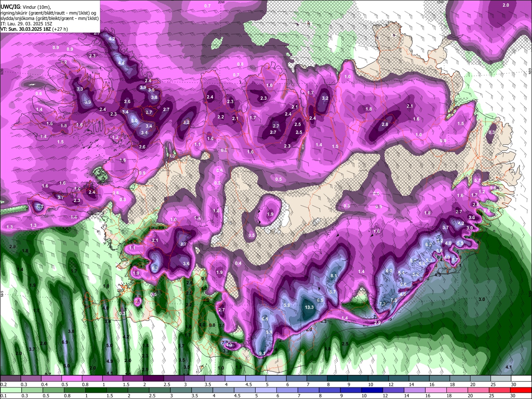Click the red swatch above the lower 30 label

click(520, 390)
